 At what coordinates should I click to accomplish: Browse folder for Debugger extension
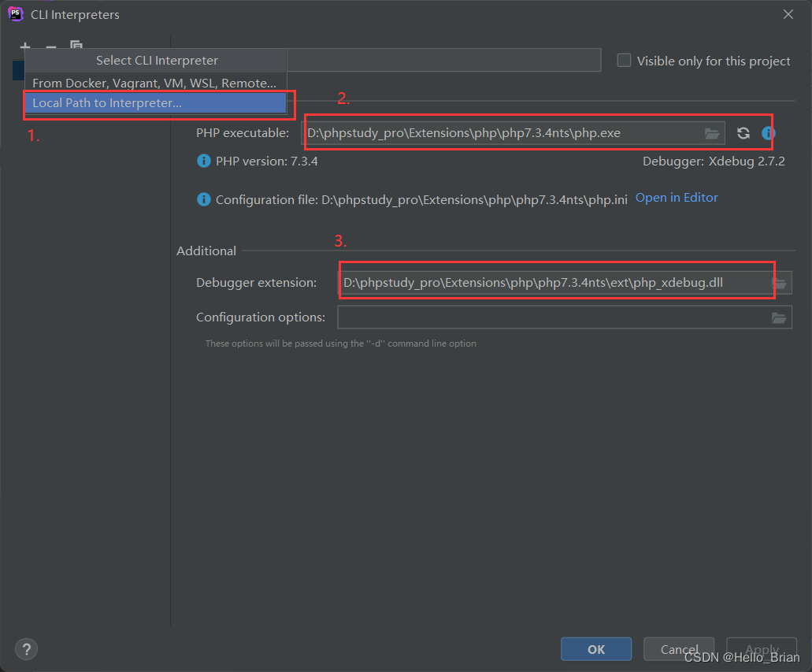[780, 283]
